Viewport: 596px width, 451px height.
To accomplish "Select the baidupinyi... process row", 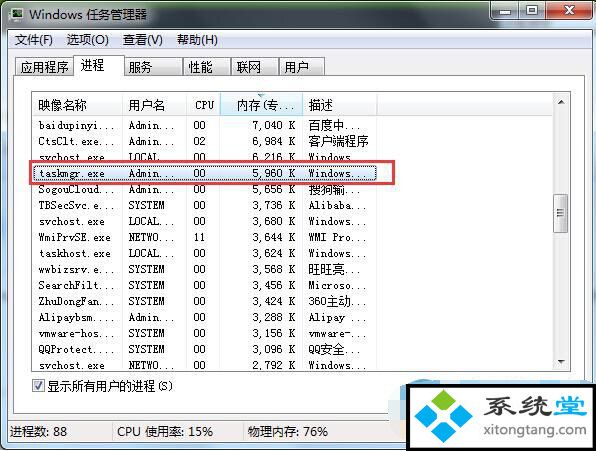I will [x=204, y=125].
